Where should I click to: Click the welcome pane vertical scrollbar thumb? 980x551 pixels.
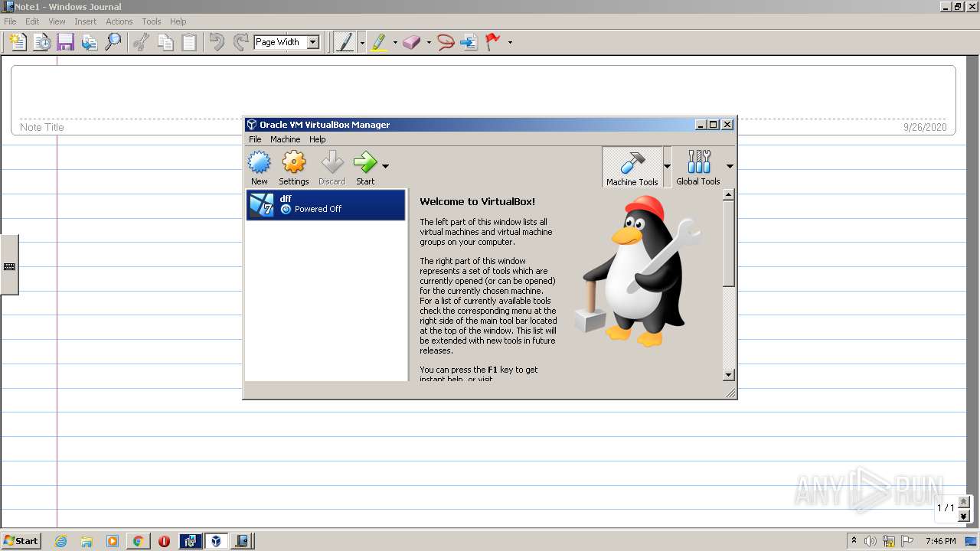pyautogui.click(x=729, y=243)
